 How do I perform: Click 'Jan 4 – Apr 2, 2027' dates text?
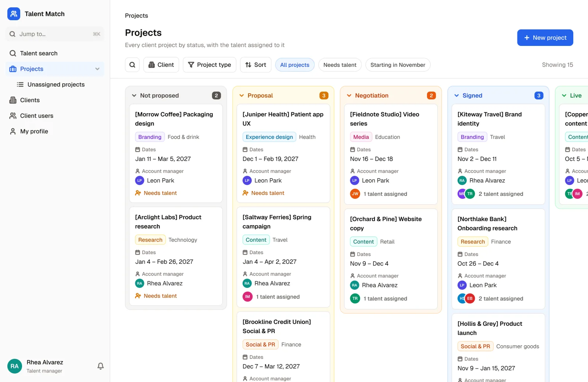(269, 262)
